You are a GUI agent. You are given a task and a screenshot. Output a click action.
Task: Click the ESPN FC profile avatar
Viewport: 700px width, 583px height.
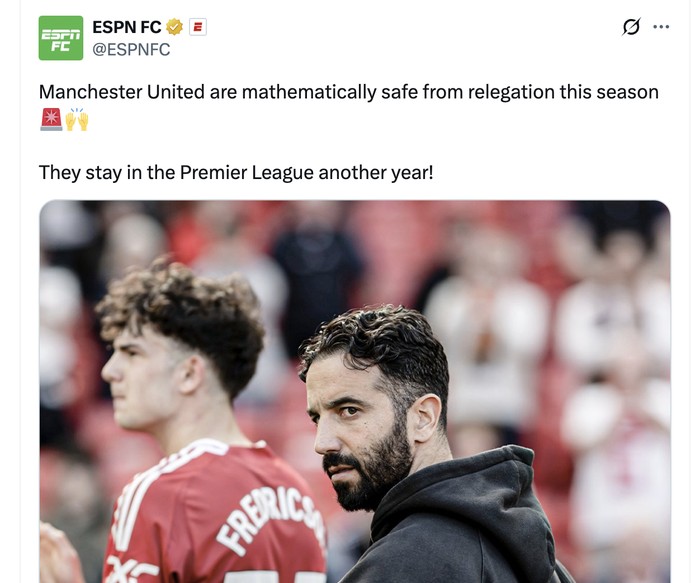click(x=61, y=38)
